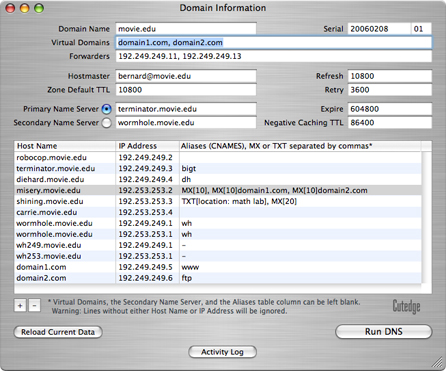Click the Forwarders address field

pyautogui.click(x=274, y=56)
